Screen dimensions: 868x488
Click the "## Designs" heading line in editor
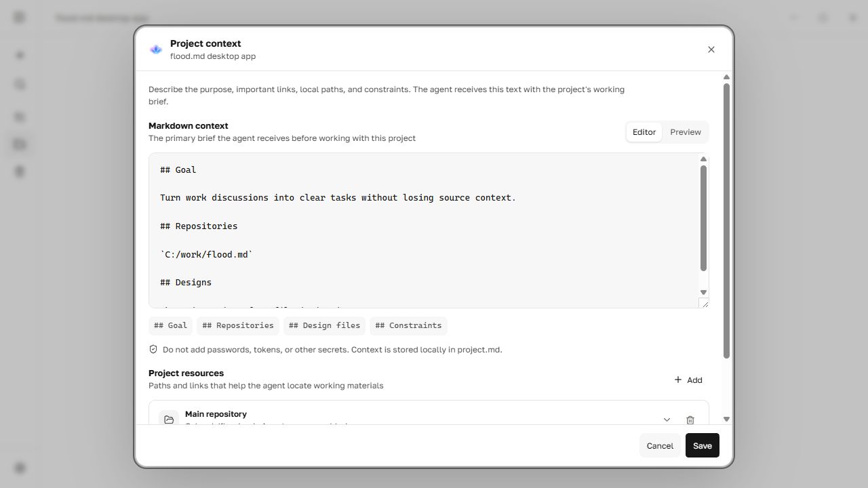[x=186, y=283]
